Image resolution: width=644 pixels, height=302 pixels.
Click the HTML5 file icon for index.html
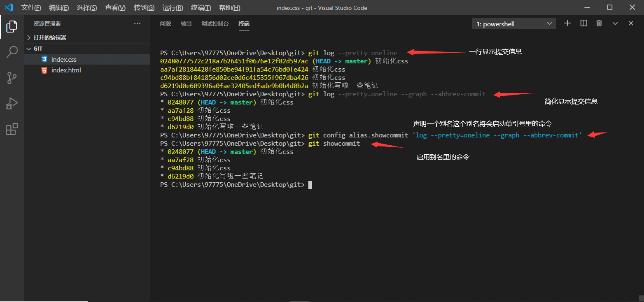point(44,70)
